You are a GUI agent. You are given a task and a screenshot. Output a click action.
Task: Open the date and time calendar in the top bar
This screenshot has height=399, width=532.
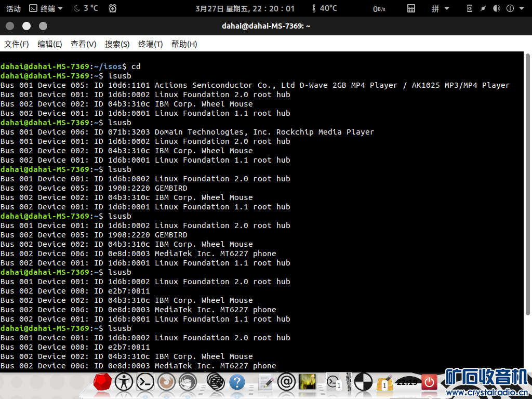pyautogui.click(x=245, y=8)
